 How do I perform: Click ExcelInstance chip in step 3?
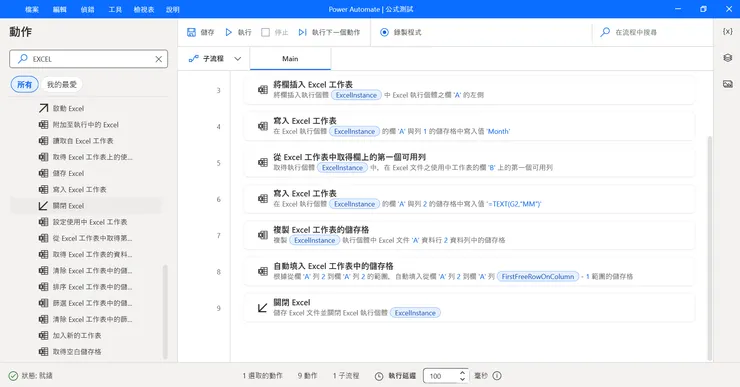356,95
